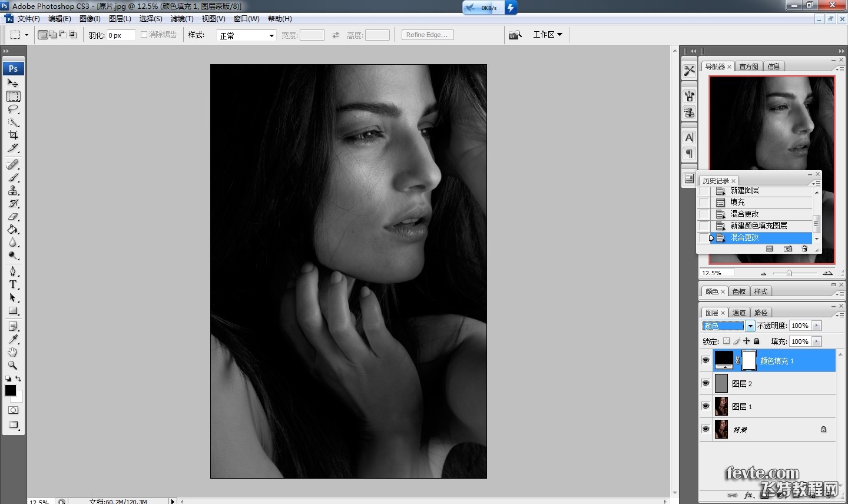The image size is (848, 504).
Task: Open the Paragraph panel icon
Action: coord(689,154)
